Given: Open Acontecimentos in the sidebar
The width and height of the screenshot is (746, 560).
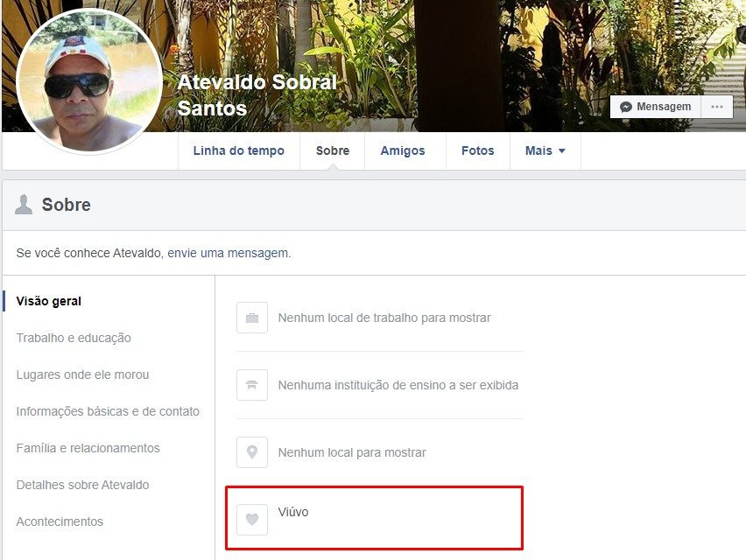Looking at the screenshot, I should 60,521.
